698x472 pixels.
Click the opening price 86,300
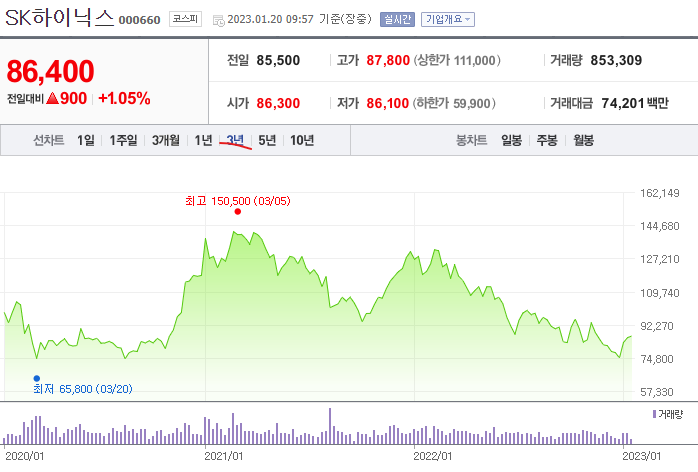coord(278,103)
